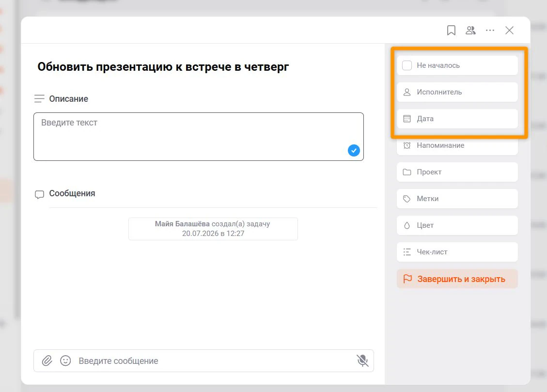547x392 pixels.
Task: Open the 'Исполнитель' assignee field
Action: [457, 92]
